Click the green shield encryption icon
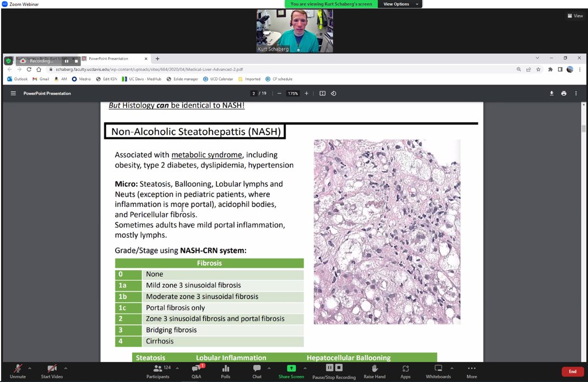The image size is (588, 382). click(9, 61)
